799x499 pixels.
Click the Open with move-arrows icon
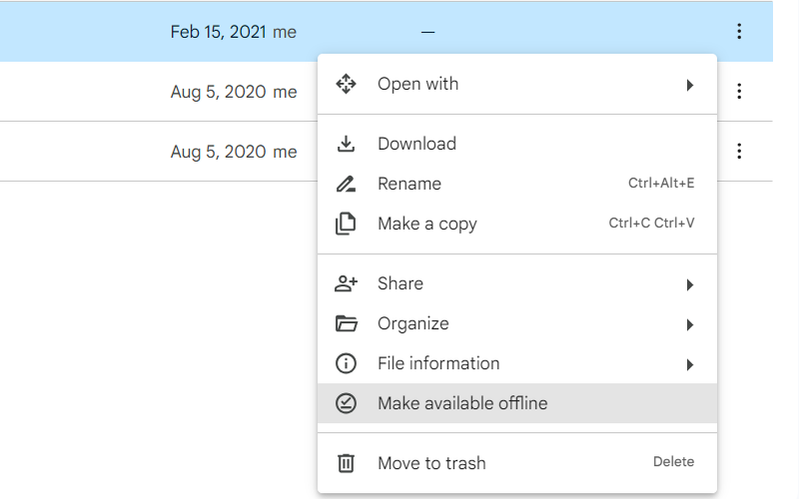click(345, 84)
